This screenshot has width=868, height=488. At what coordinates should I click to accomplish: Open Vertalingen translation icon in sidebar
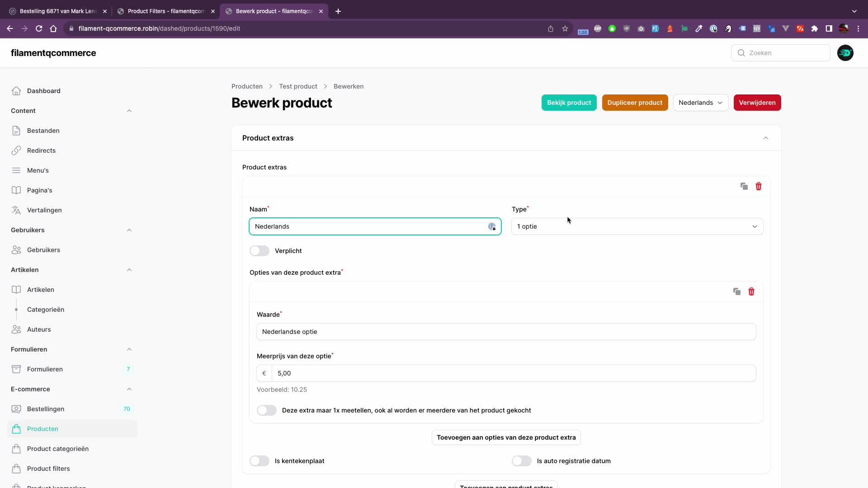[16, 210]
